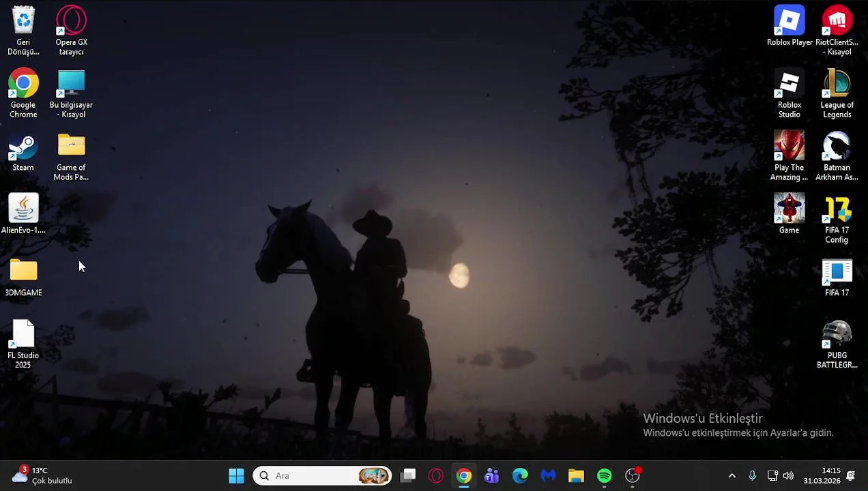Select the Spider-Man 'Game' desktop icon
The width and height of the screenshot is (868, 491).
click(x=790, y=214)
